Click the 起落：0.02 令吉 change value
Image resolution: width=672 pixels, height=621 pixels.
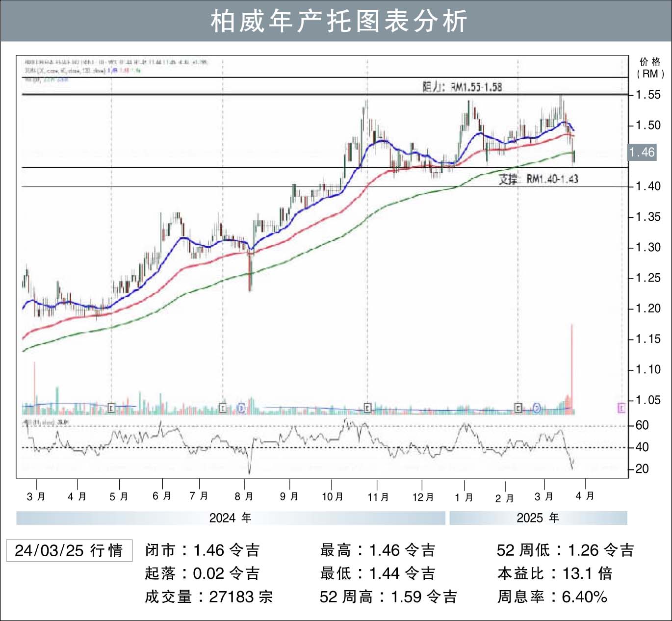pos(202,573)
